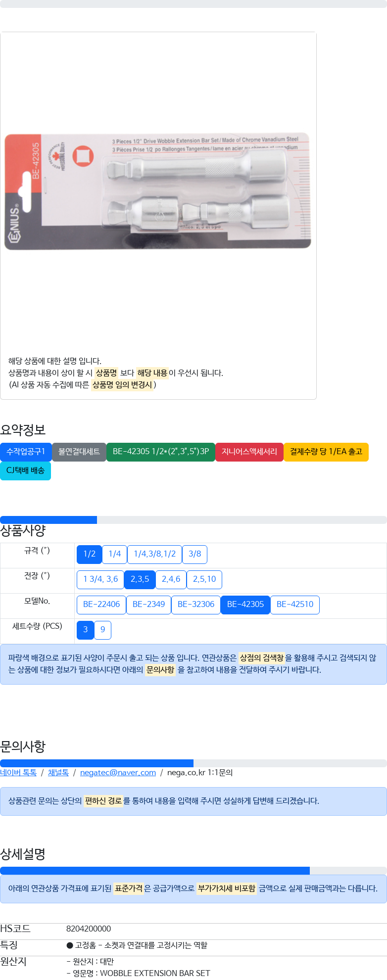This screenshot has height=980, width=387.
Task: Choose model BE-2349
Action: 148,605
